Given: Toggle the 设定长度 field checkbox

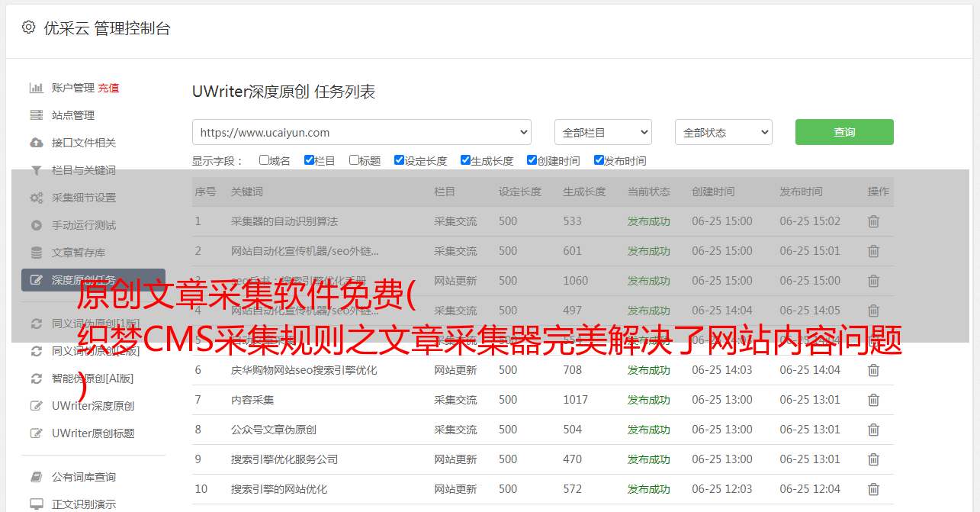Looking at the screenshot, I should tap(399, 160).
